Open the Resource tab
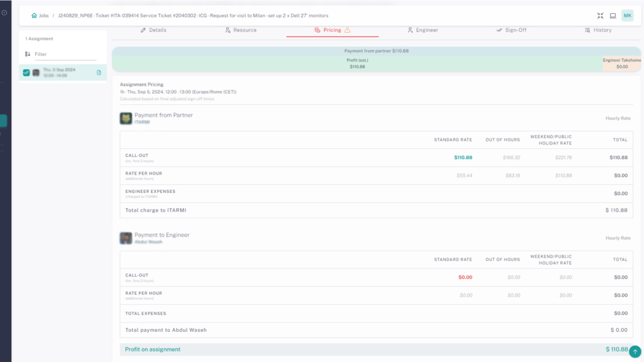 click(x=241, y=30)
